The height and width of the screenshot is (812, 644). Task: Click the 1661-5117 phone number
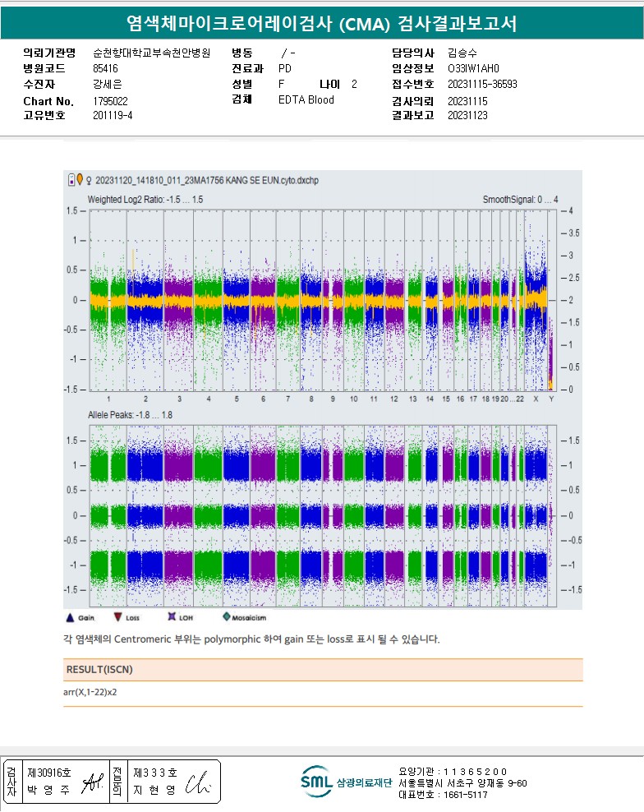pos(466,795)
